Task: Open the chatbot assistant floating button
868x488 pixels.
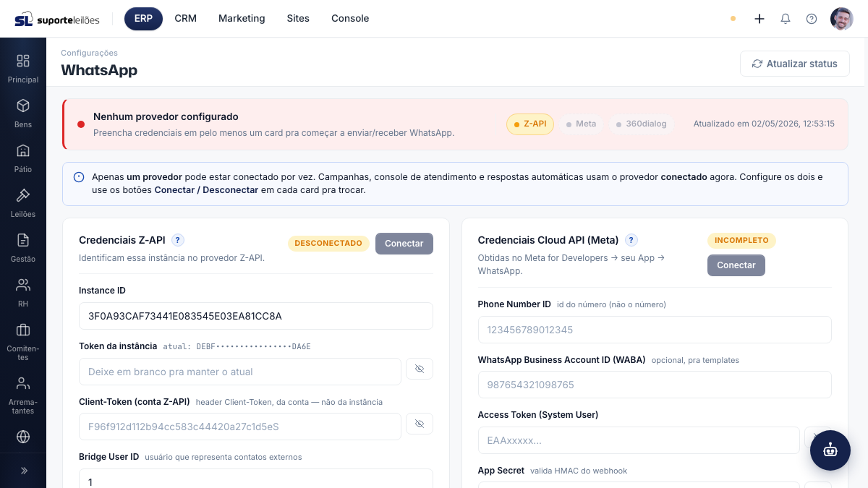Action: pos(830,450)
